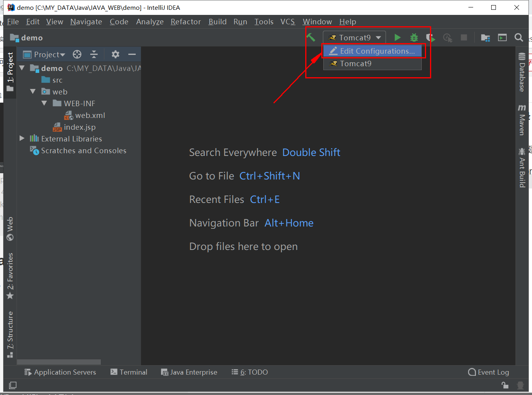Image resolution: width=532 pixels, height=395 pixels.
Task: Open the Tools menu
Action: [x=264, y=22]
